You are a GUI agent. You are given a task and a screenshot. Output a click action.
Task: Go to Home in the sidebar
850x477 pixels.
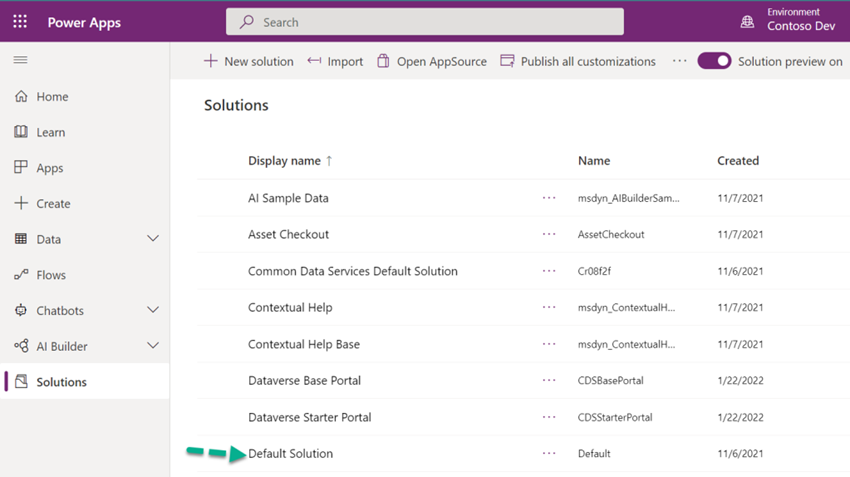53,96
